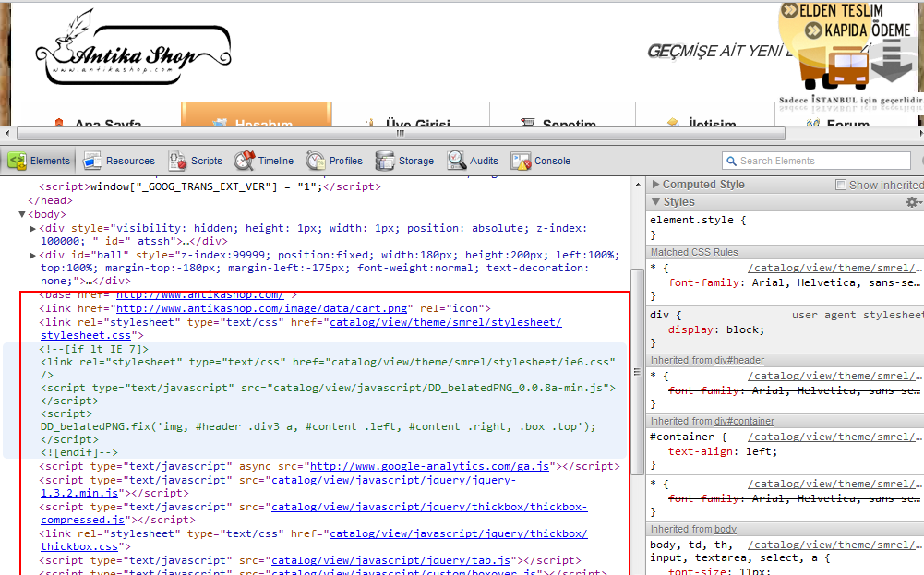Click the Elements tree vertical scrollbar thumb
Image resolution: width=924 pixels, height=575 pixels.
(x=637, y=372)
